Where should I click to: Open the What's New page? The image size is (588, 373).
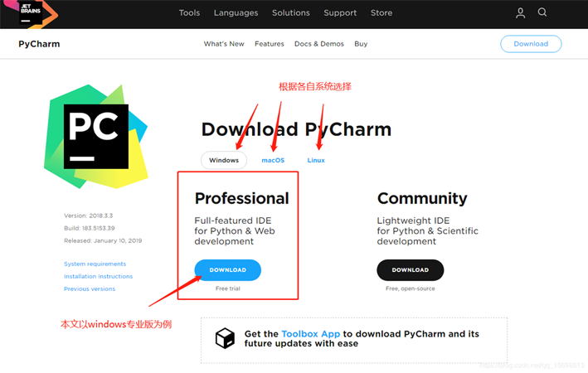click(x=224, y=44)
